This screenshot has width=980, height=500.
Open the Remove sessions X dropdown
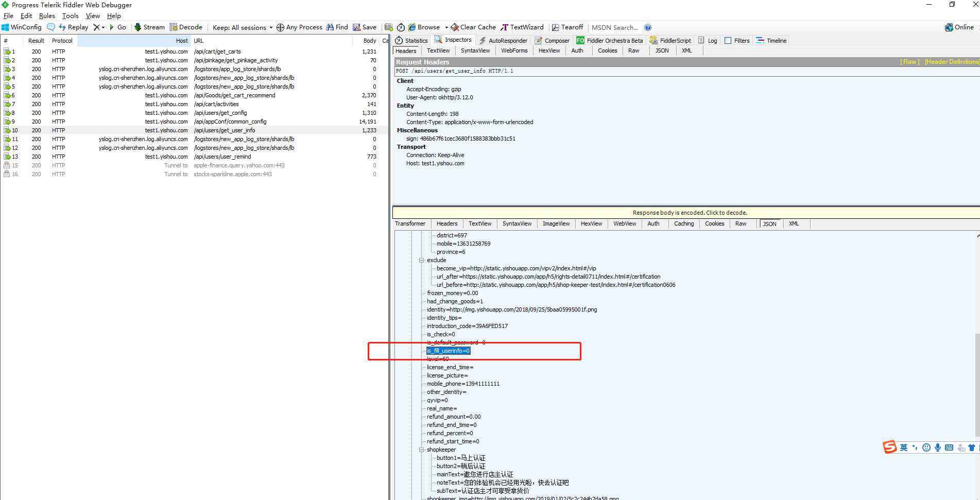99,27
